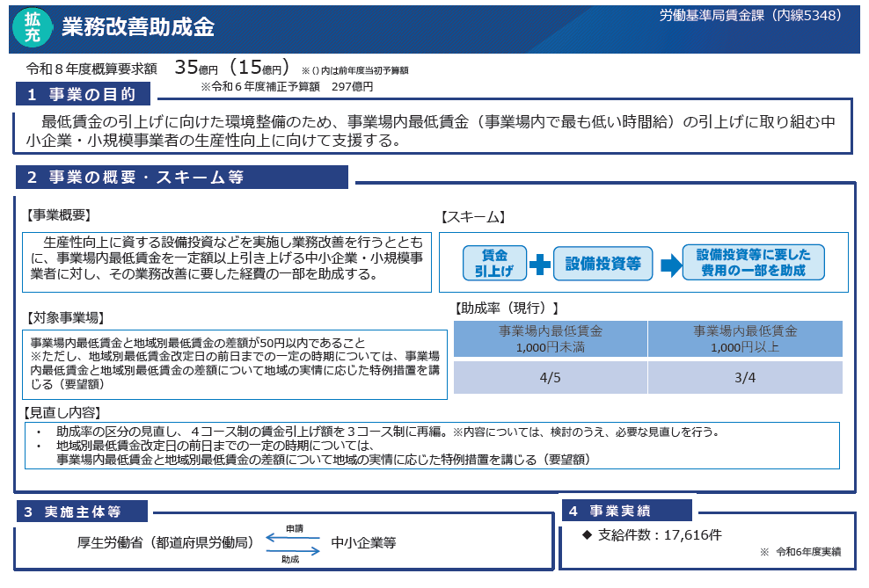The height and width of the screenshot is (588, 869).
Task: Click the blue plus sign in scheme
Action: [x=540, y=263]
